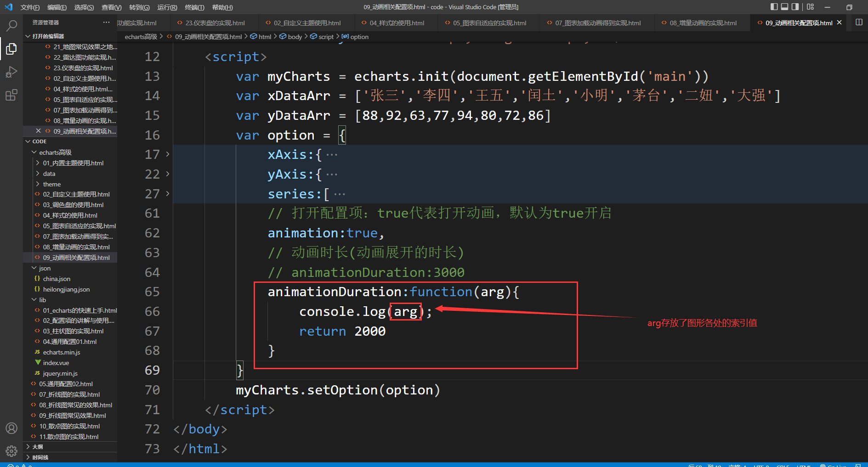Viewport: 868px width, 467px height.
Task: Unfold the xAxis block on line 17
Action: pos(168,154)
